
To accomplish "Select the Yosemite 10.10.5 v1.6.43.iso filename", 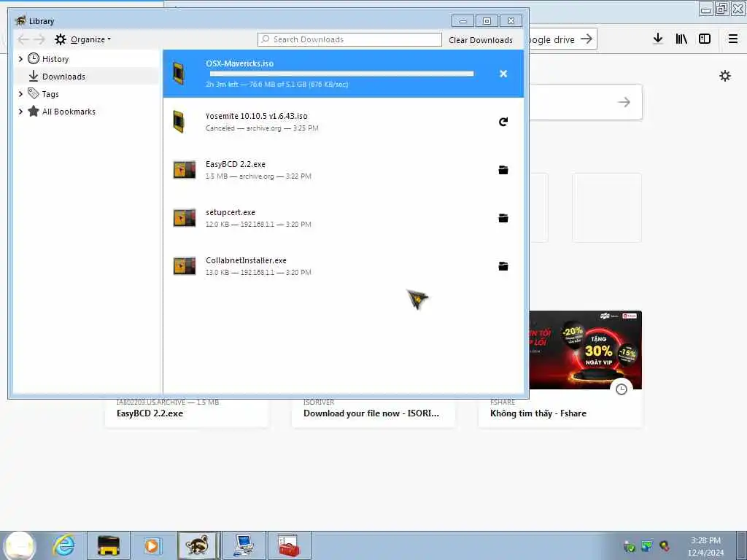I will 256,116.
